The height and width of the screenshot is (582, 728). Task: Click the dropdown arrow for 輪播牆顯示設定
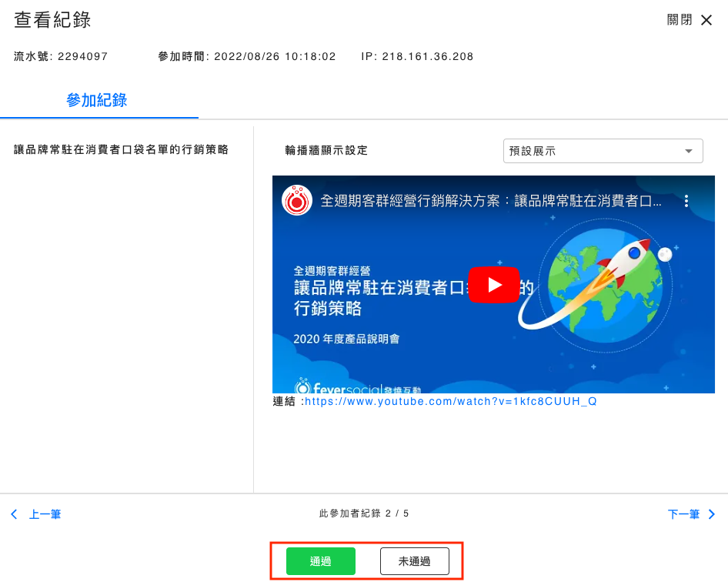pyautogui.click(x=687, y=151)
